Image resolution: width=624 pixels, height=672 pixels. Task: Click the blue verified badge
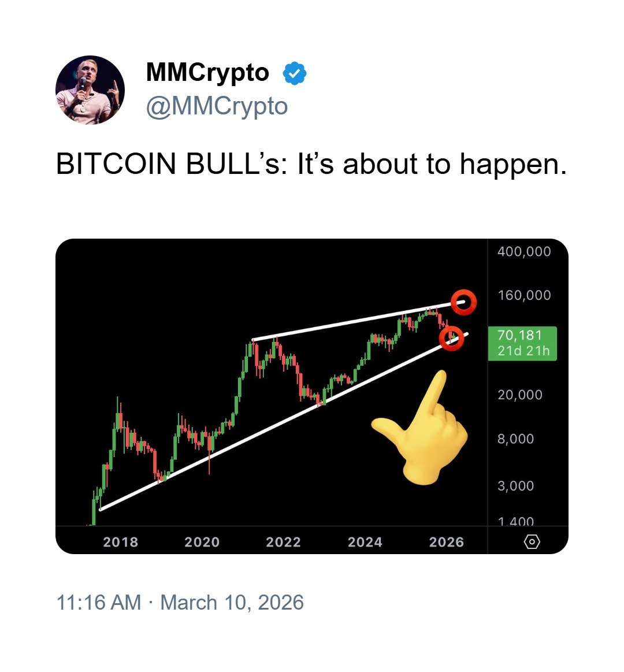295,73
